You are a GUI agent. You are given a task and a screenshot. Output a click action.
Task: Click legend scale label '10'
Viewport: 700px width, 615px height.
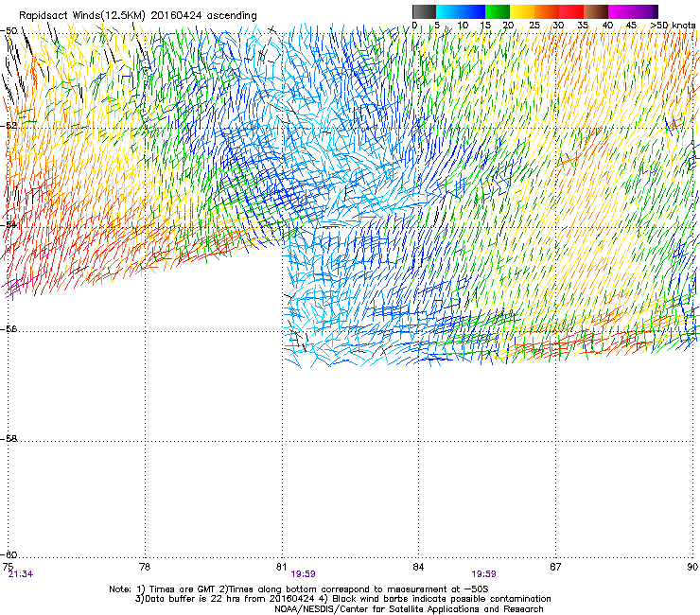click(x=463, y=25)
